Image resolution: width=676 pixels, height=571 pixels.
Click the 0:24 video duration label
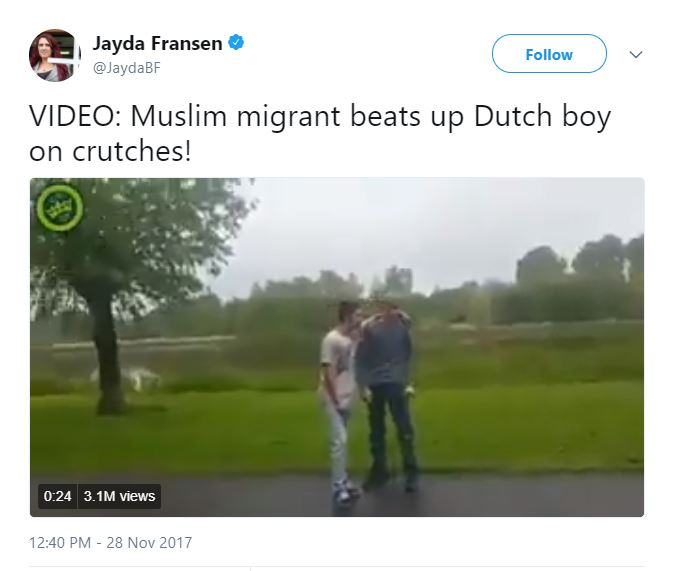57,496
